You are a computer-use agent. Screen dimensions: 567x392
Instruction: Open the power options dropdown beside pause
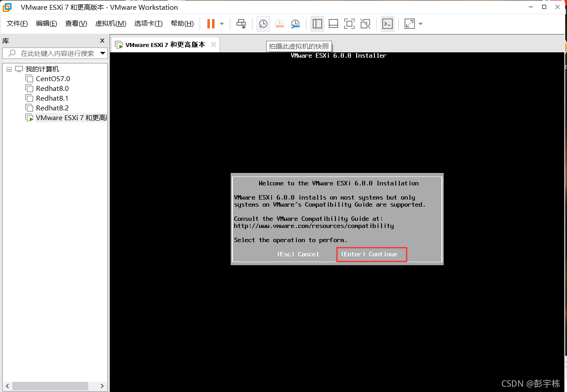222,24
